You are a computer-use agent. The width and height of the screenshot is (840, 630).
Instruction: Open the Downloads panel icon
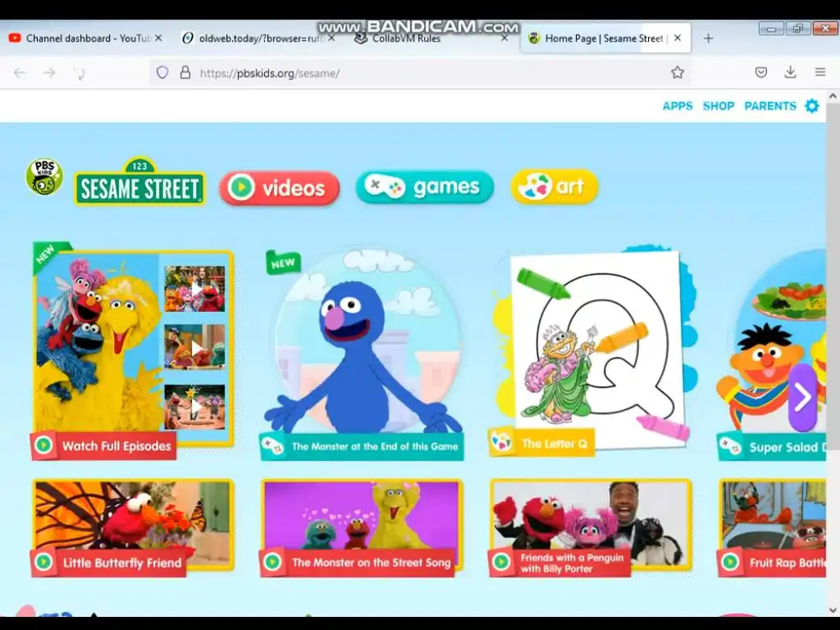(790, 72)
